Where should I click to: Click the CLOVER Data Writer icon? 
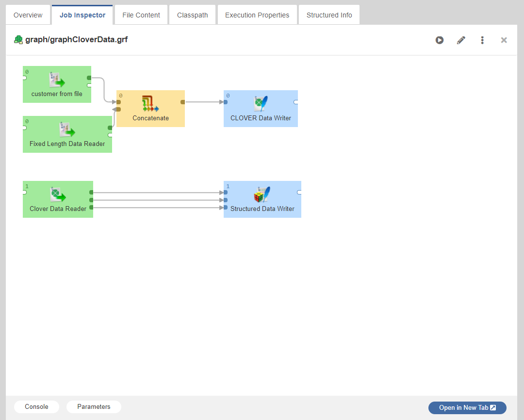(x=261, y=104)
